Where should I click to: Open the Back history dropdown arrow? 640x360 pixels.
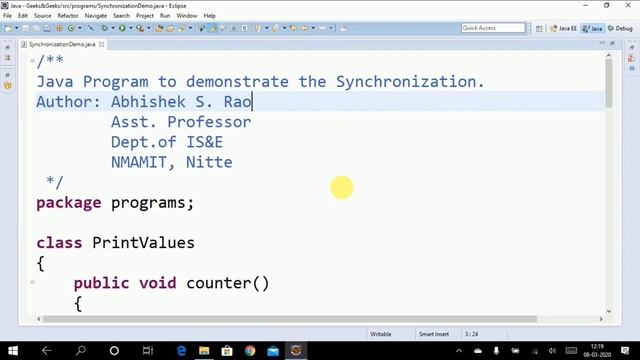click(313, 28)
